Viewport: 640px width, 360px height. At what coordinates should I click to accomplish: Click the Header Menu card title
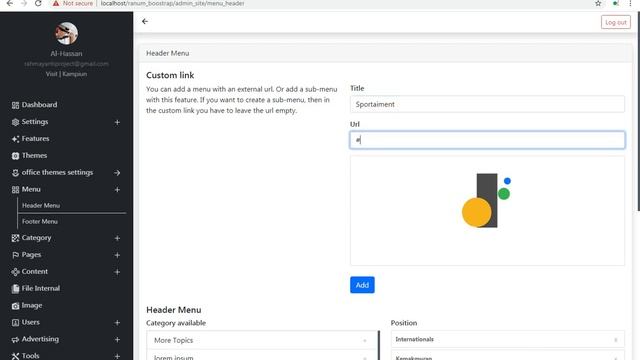coord(167,53)
